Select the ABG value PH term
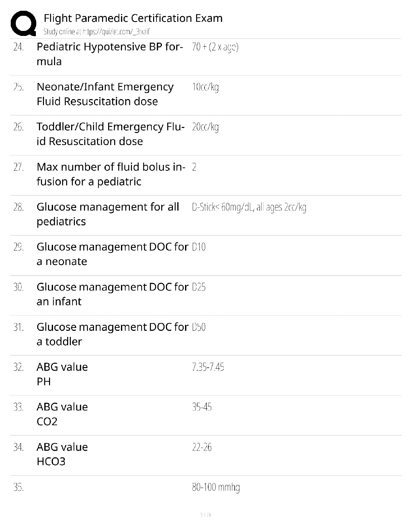This screenshot has width=411, height=532. tap(62, 374)
